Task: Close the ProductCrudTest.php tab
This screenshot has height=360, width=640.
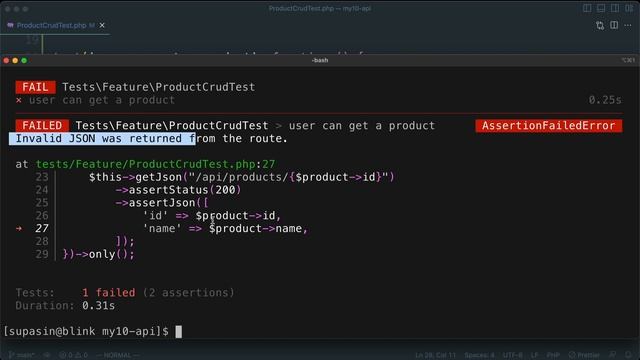Action: coord(102,25)
